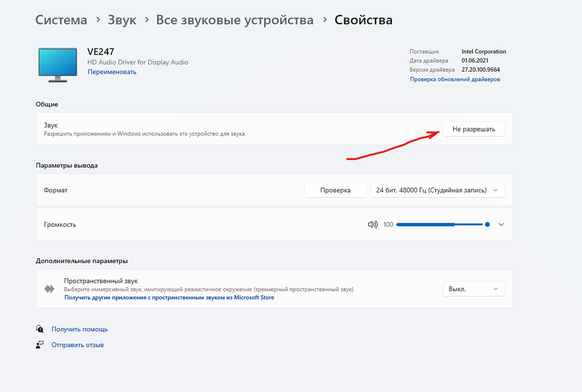Expand the Громкость chevron
The image size is (582, 392).
501,224
